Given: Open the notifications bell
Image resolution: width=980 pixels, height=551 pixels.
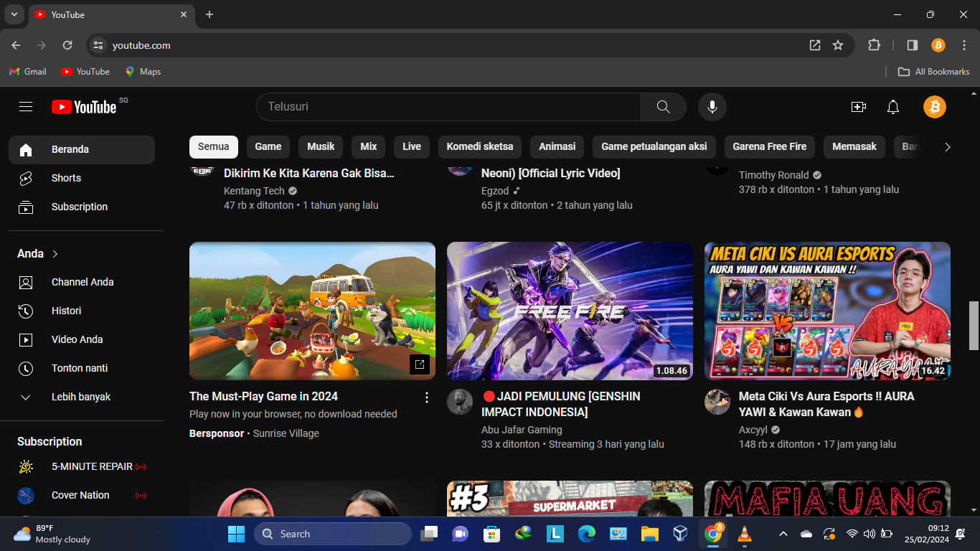Looking at the screenshot, I should tap(893, 107).
